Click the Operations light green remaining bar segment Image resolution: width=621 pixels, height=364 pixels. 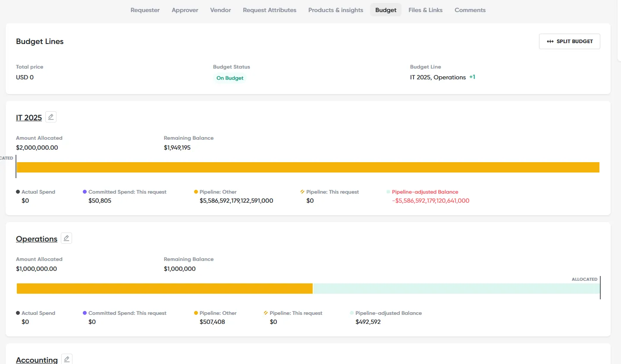click(x=456, y=289)
